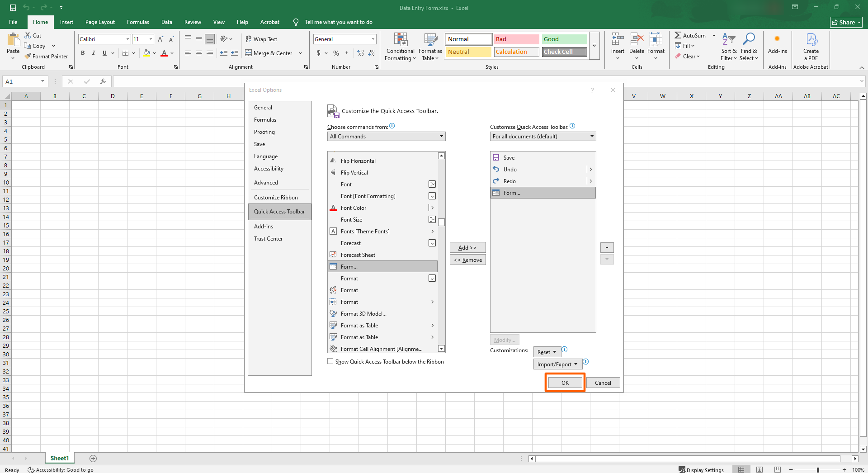Viewport: 868px width, 473px height.
Task: Open the Add-ins icon in ribbon
Action: point(777,39)
